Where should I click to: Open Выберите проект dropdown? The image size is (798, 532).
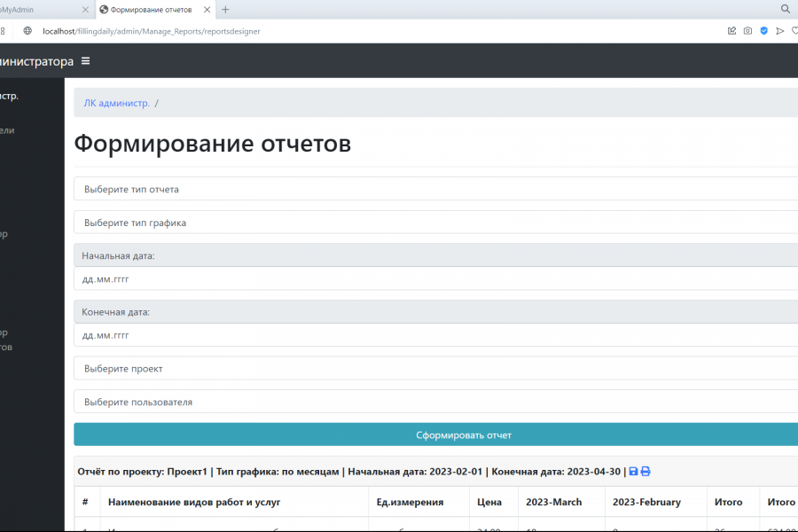(x=435, y=369)
